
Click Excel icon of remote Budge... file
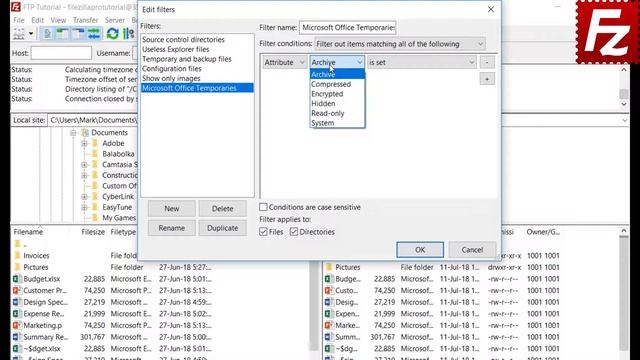328,279
